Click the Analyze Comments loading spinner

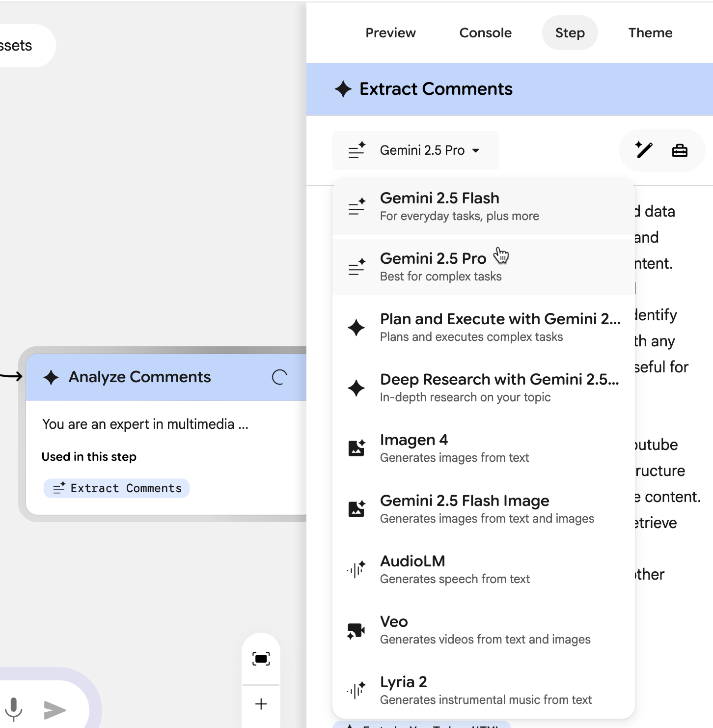[x=279, y=377]
